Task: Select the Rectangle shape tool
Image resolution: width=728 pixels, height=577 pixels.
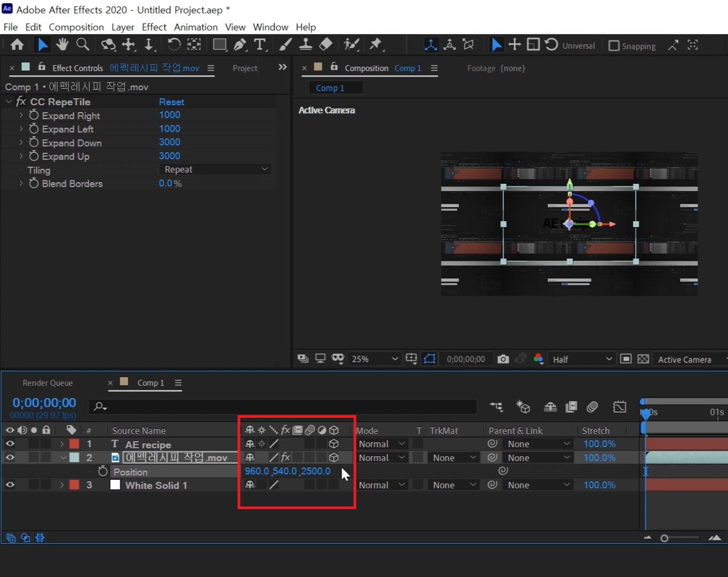Action: [219, 45]
